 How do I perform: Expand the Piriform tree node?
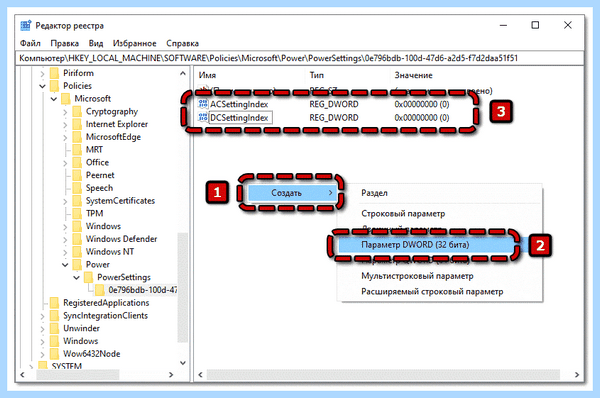42,73
